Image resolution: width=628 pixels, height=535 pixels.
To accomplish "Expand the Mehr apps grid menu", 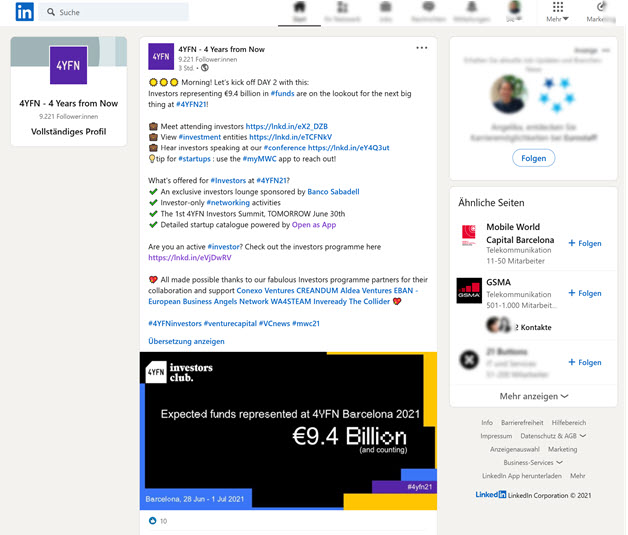I will (558, 12).
